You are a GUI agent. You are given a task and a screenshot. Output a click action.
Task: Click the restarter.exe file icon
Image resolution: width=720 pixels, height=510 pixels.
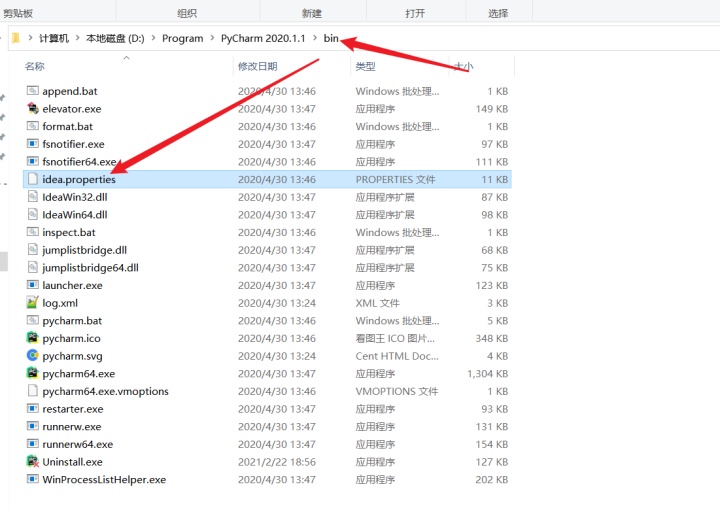point(33,409)
